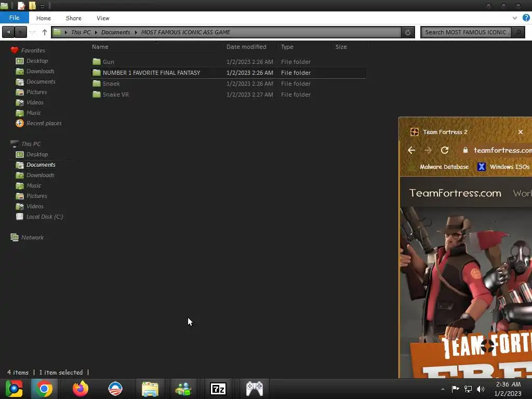532x399 pixels.
Task: Click 'This PC' in the address bar
Action: pos(81,32)
